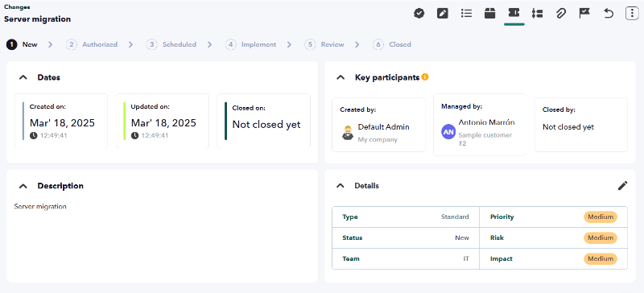The width and height of the screenshot is (644, 293).
Task: Click the verified checkmark badge icon
Action: (x=419, y=14)
